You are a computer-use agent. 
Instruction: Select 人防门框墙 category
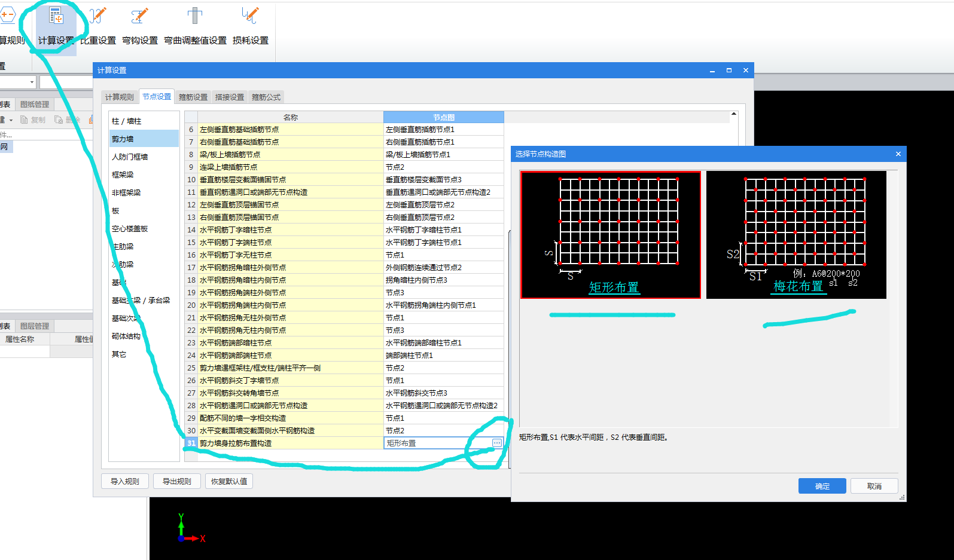144,157
